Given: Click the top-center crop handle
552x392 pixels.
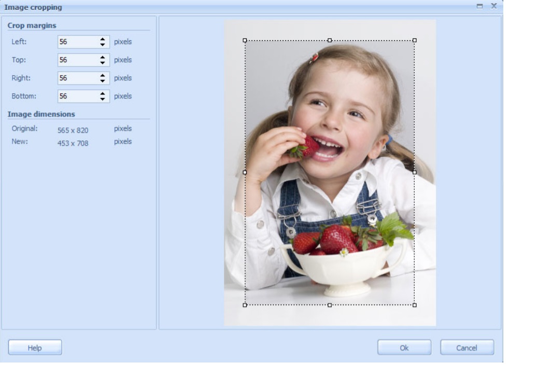Looking at the screenshot, I should 330,40.
